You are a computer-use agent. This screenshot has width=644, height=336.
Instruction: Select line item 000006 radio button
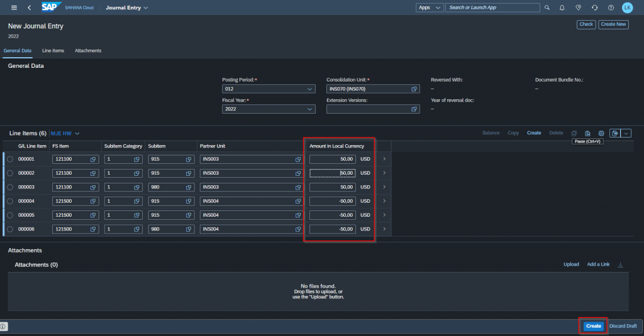10,229
